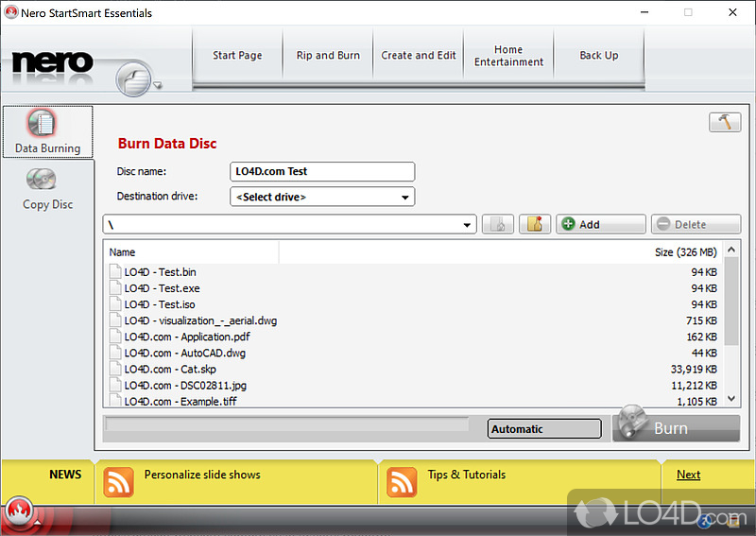This screenshot has height=536, width=756.
Task: Click the round document launcher icon
Action: tap(133, 79)
